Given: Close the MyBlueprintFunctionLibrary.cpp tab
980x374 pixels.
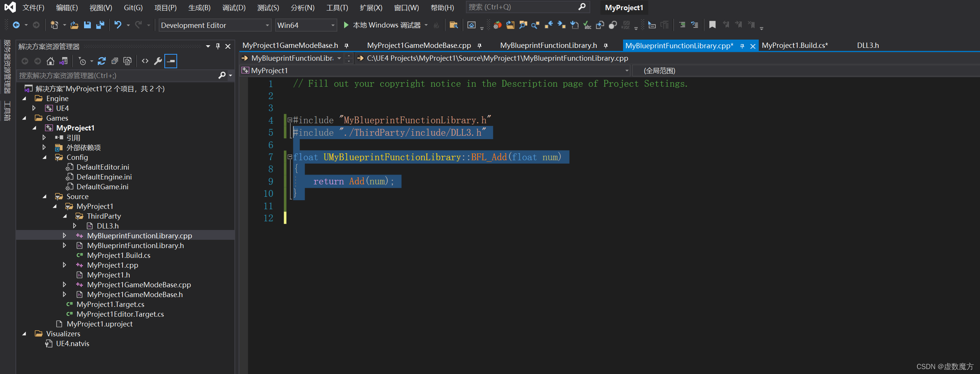Looking at the screenshot, I should 752,46.
